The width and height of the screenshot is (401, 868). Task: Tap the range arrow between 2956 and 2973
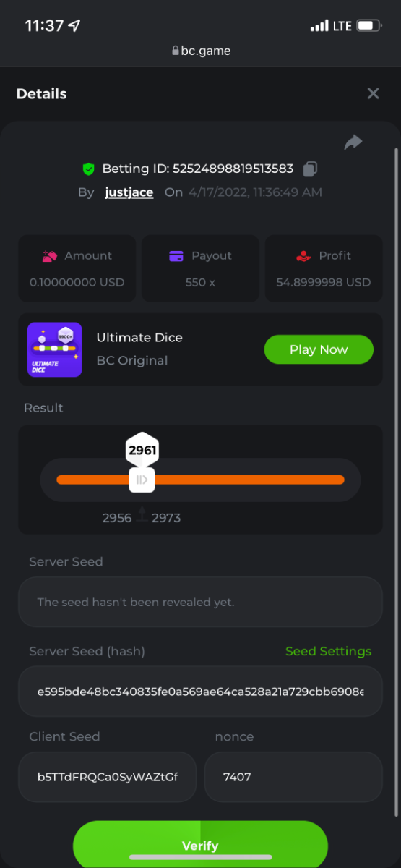[x=142, y=514]
